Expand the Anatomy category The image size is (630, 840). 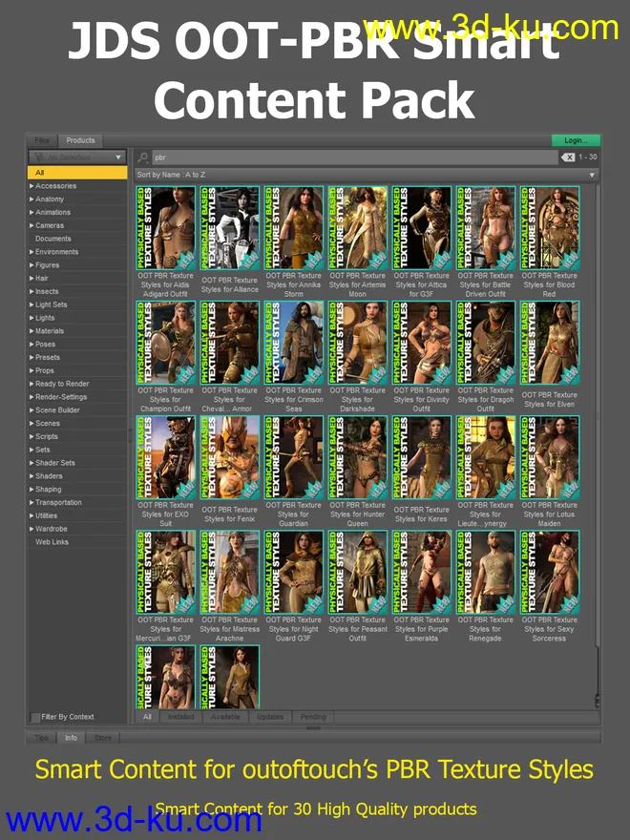pyautogui.click(x=31, y=199)
